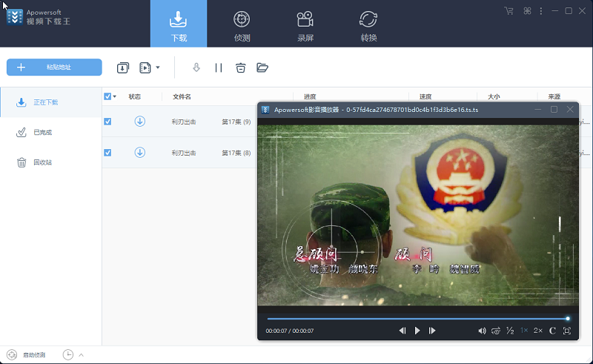Expand the chevron next to scheduler clock
Viewport: 593px width, 364px height.
[x=81, y=355]
